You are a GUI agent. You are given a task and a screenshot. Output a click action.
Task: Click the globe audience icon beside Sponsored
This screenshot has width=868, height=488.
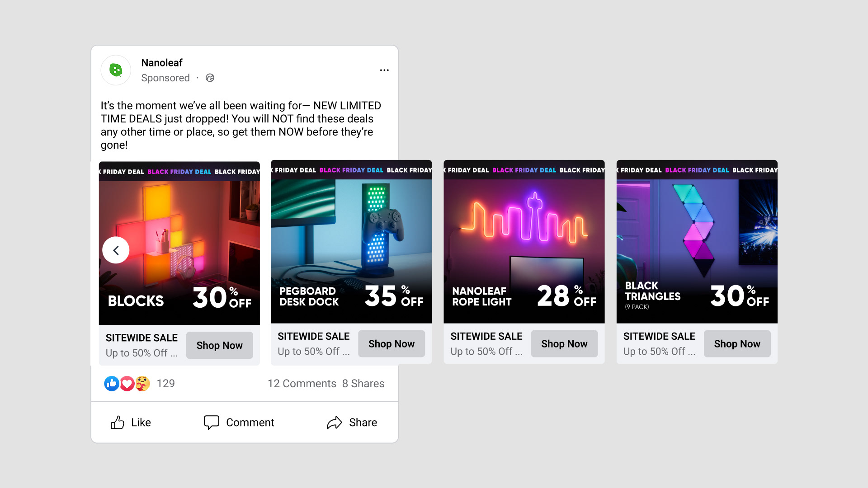(210, 78)
